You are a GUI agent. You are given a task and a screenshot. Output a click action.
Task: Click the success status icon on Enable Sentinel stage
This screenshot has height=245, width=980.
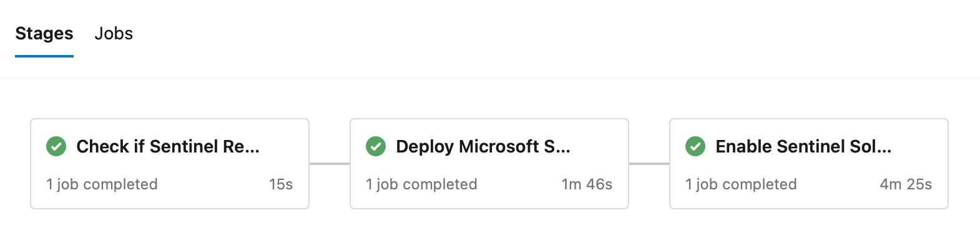[695, 146]
